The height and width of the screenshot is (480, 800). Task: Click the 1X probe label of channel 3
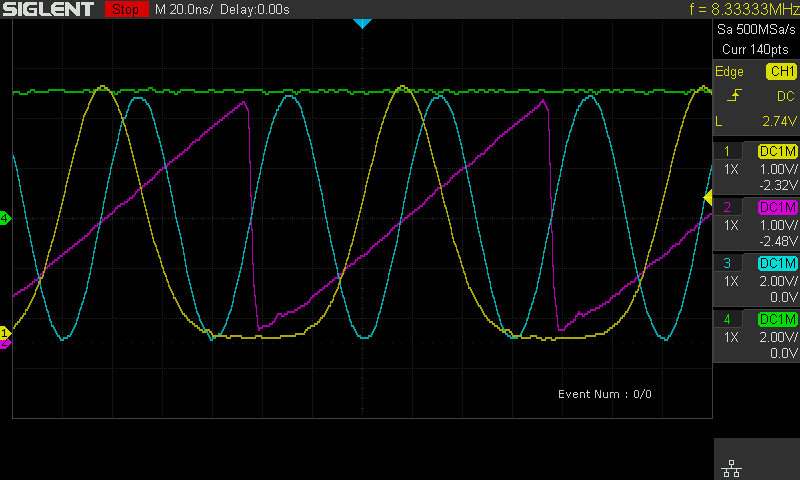[731, 281]
